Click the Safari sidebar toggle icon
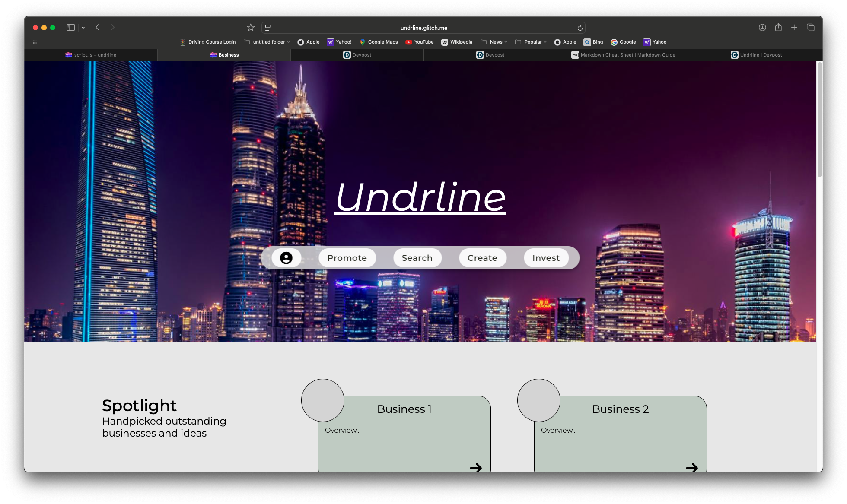This screenshot has width=847, height=504. click(70, 28)
